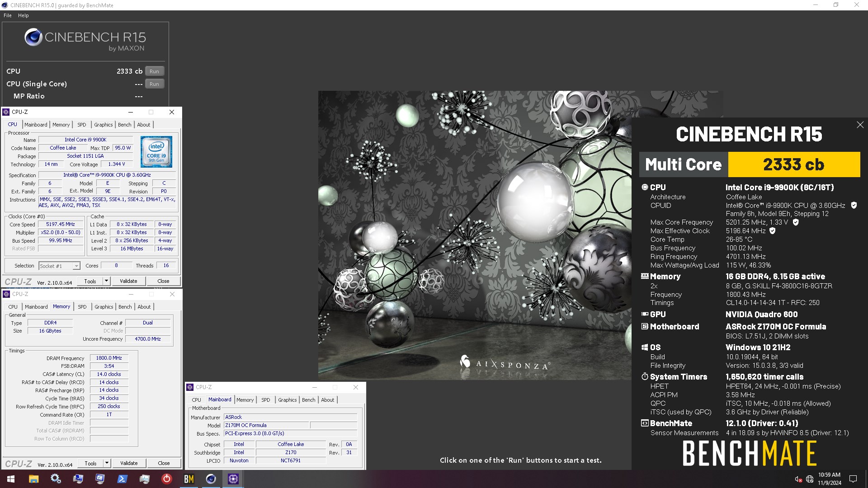
Task: Click Validate in top CPU-Z window
Action: 128,281
